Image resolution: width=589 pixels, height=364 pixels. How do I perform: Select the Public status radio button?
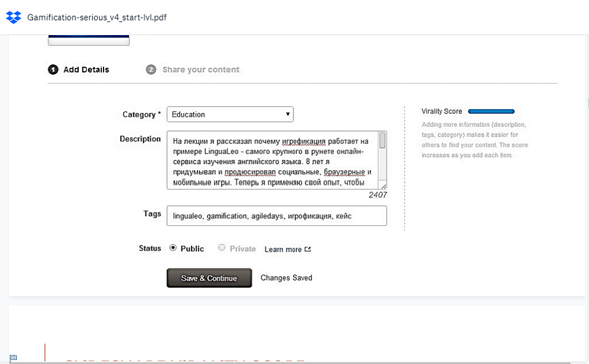(x=173, y=248)
